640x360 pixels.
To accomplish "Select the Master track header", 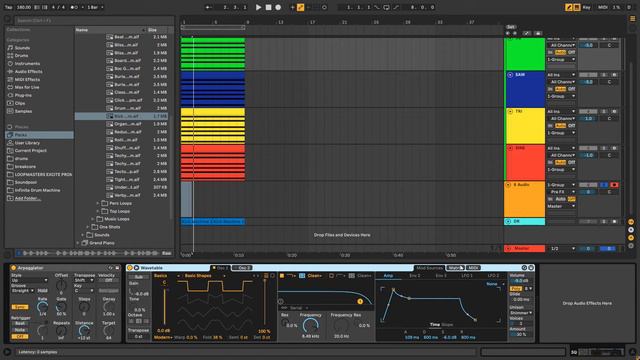I will [524, 249].
